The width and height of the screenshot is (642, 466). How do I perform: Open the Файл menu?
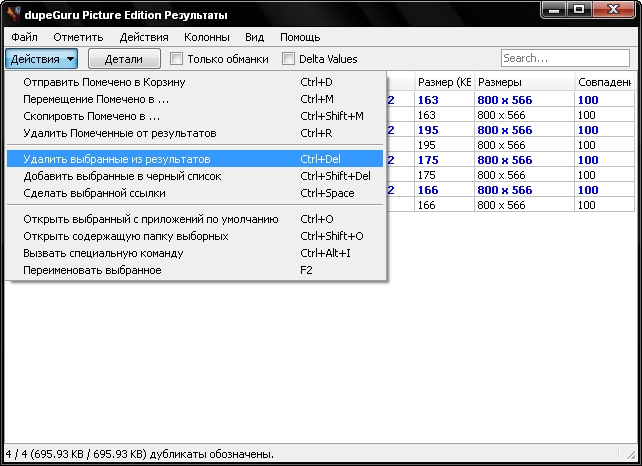pyautogui.click(x=24, y=37)
